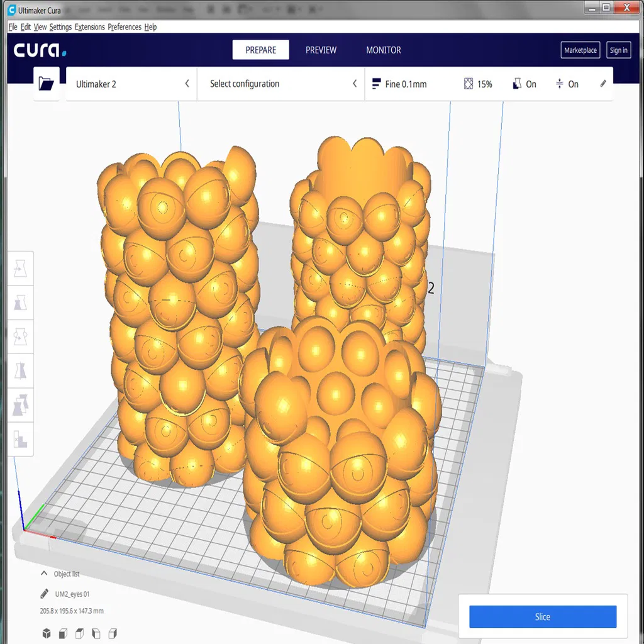Viewport: 644px width, 644px height.
Task: Open the Extensions menu
Action: (89, 26)
